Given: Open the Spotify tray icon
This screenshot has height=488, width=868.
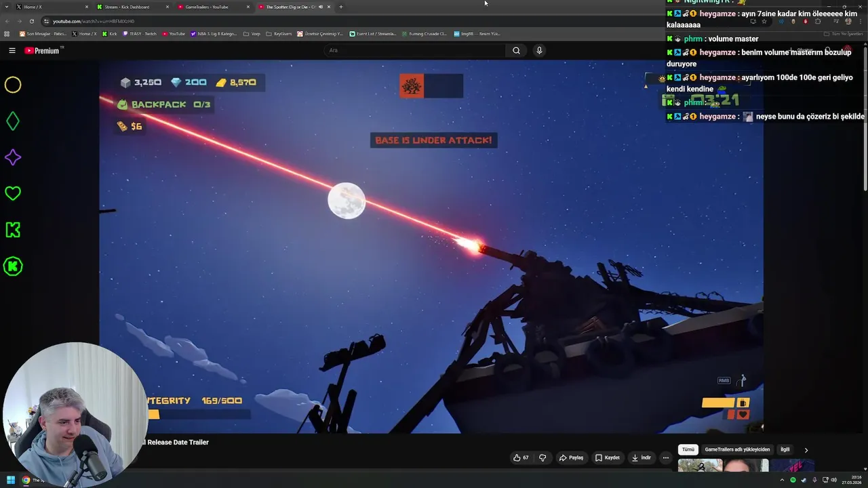Looking at the screenshot, I should click(793, 480).
